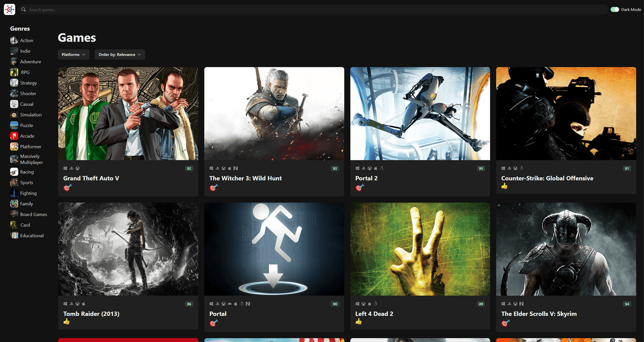This screenshot has width=644, height=342.
Task: Click the Apple icon on Tomb Raider card
Action: point(84,304)
